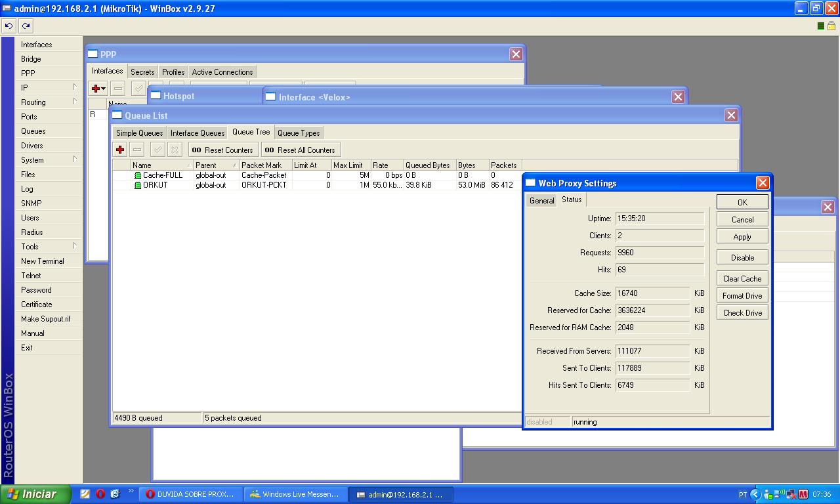Sort queues by the Packet Mark column header

(x=266, y=165)
